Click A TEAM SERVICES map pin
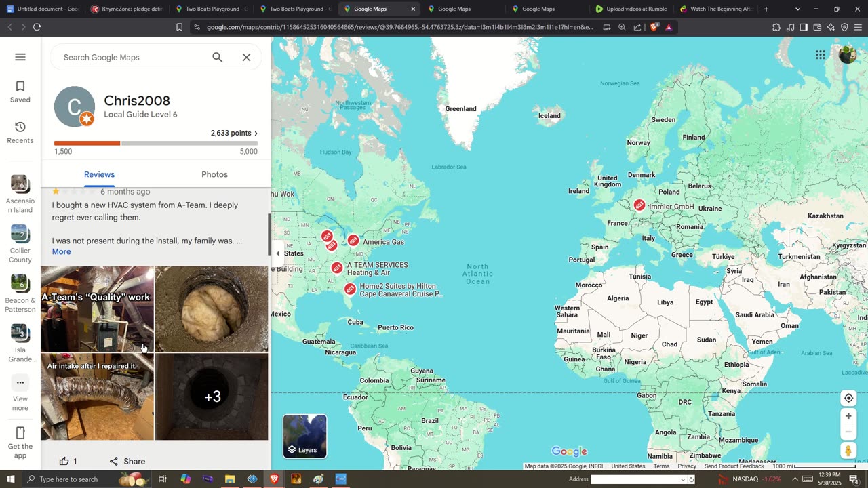 pos(337,268)
